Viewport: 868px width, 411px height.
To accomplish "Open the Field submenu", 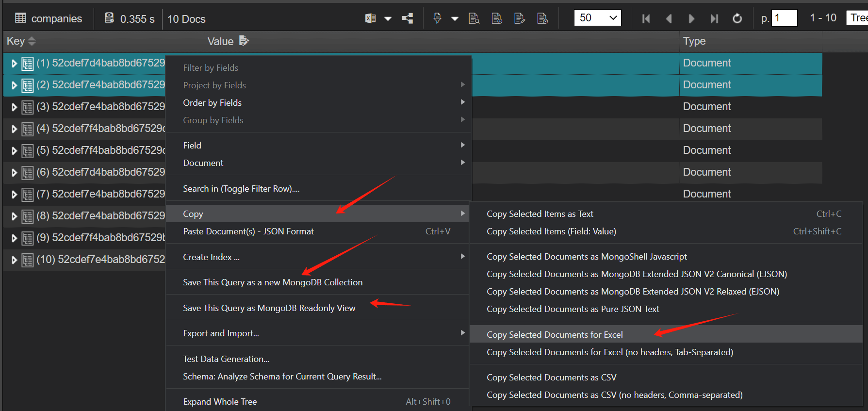I will pyautogui.click(x=318, y=145).
